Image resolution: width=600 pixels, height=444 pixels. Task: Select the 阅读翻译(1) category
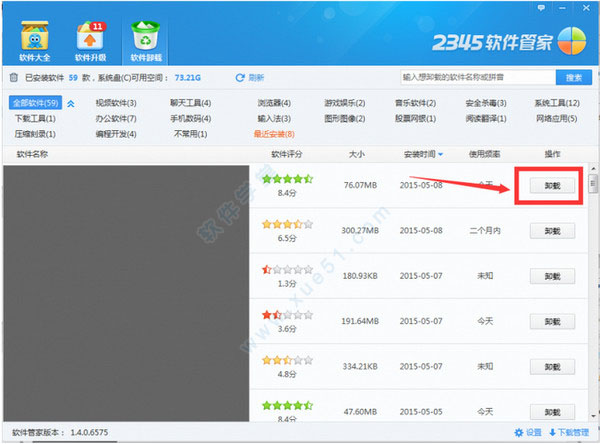tap(486, 119)
